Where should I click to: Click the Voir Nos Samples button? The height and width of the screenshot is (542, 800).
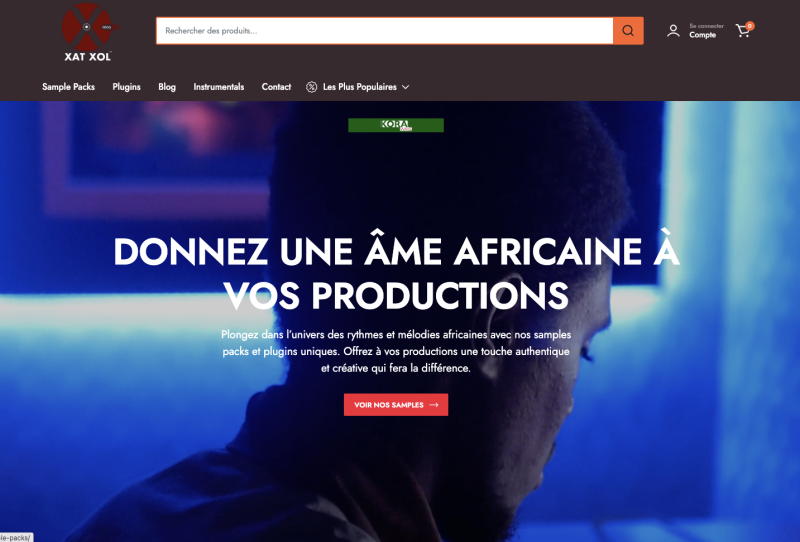(396, 405)
